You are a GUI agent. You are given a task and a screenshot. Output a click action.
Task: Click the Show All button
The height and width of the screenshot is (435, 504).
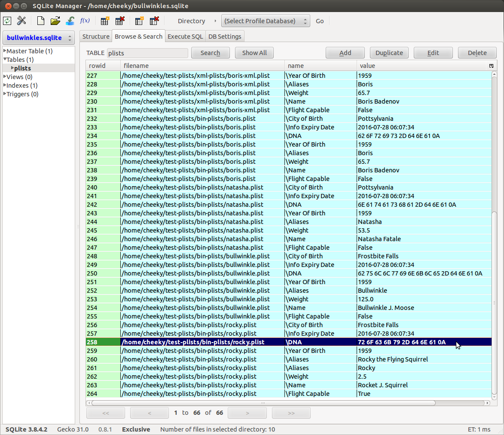254,53
